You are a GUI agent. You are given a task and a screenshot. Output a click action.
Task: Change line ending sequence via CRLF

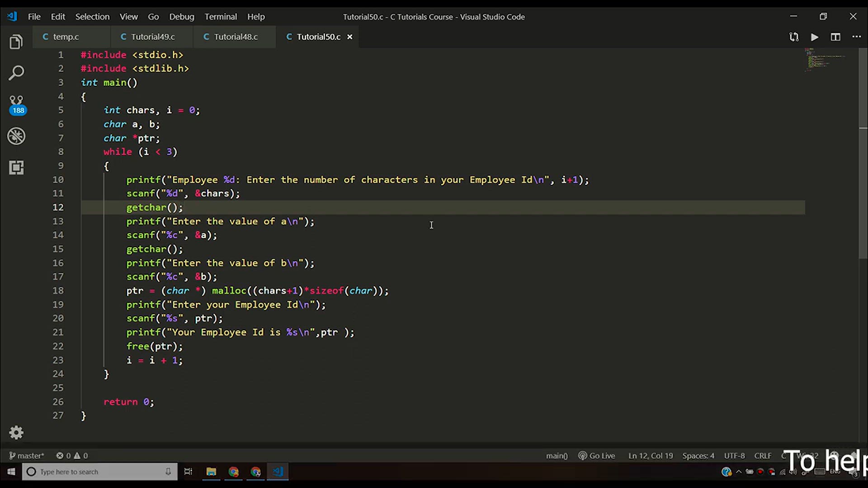tap(763, 455)
